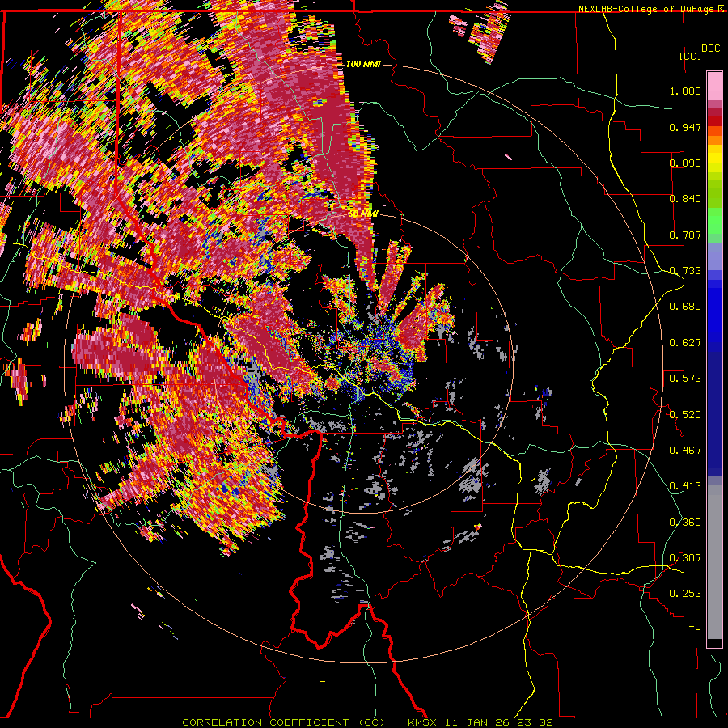Click the 50 NMI range ring label
Screen dimensions: 728x728
(x=363, y=214)
